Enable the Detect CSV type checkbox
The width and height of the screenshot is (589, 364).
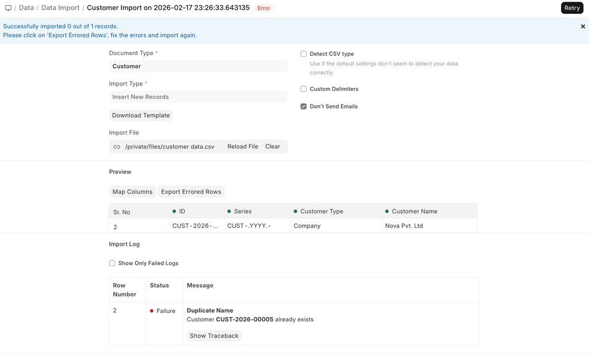tap(304, 54)
